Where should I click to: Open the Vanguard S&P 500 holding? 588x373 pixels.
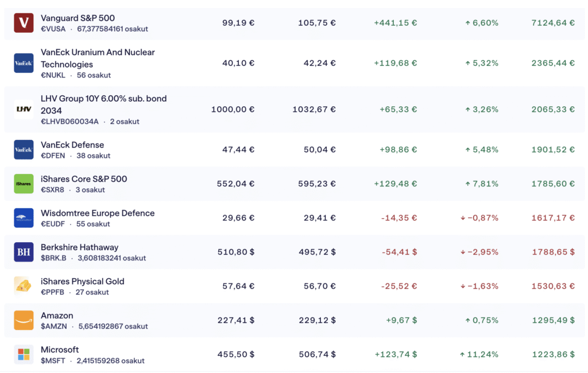coord(78,18)
